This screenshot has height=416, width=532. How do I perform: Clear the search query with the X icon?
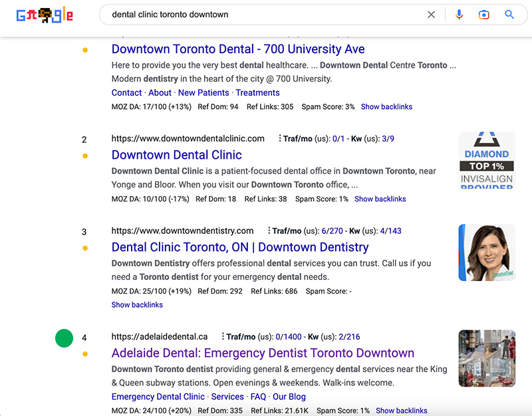431,15
